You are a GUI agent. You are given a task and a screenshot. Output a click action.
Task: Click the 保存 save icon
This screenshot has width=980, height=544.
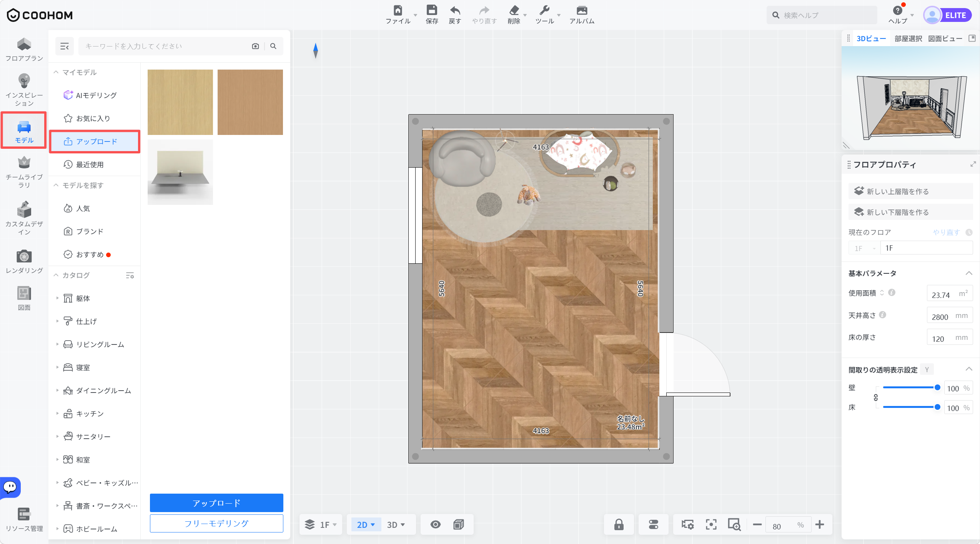pos(432,10)
